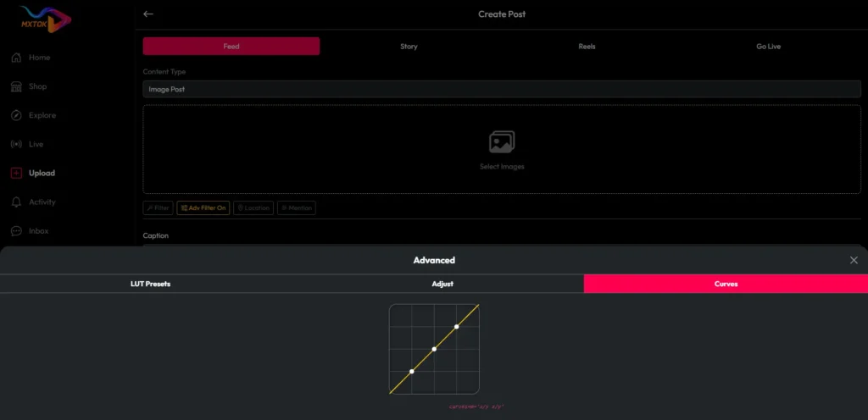Image resolution: width=868 pixels, height=420 pixels.
Task: Open the Image Post content type dropdown
Action: point(502,89)
